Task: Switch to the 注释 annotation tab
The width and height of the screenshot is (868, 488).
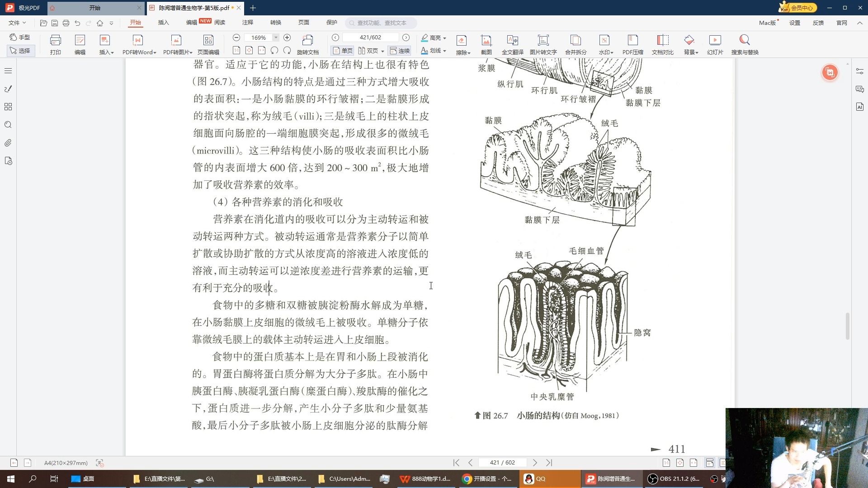Action: coord(248,23)
